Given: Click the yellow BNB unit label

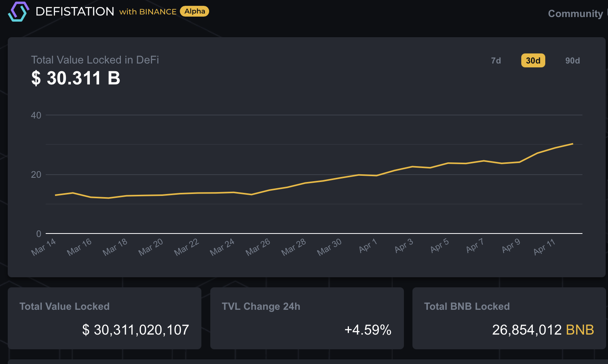Looking at the screenshot, I should pyautogui.click(x=580, y=330).
